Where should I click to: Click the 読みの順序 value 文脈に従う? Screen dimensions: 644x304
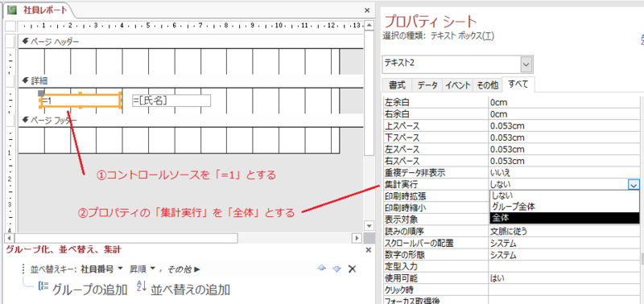565,232
